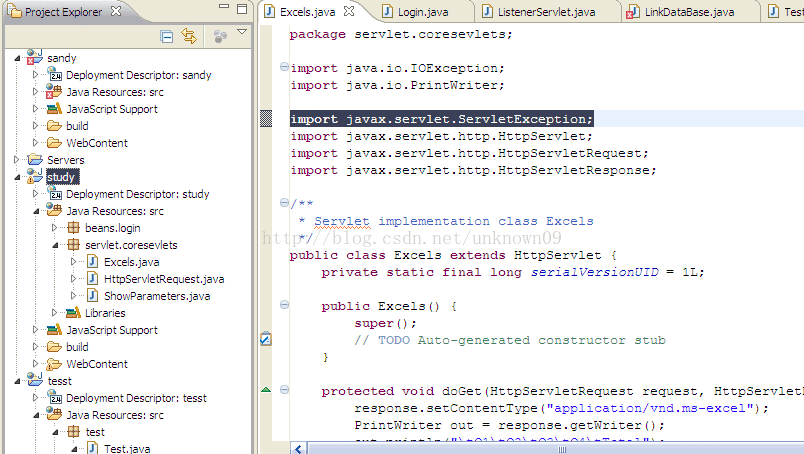
Task: Click the tesst project icon
Action: 34,380
